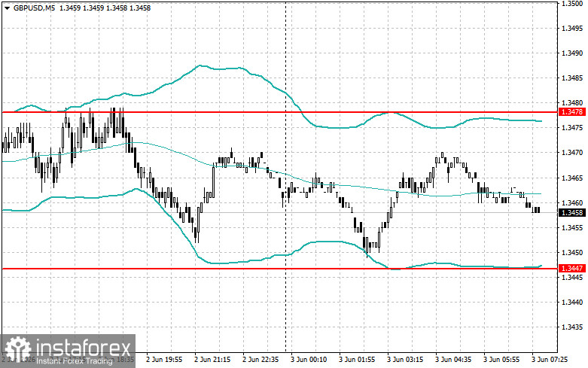
Task: Click the black 1.3458 current price tag
Action: point(571,213)
